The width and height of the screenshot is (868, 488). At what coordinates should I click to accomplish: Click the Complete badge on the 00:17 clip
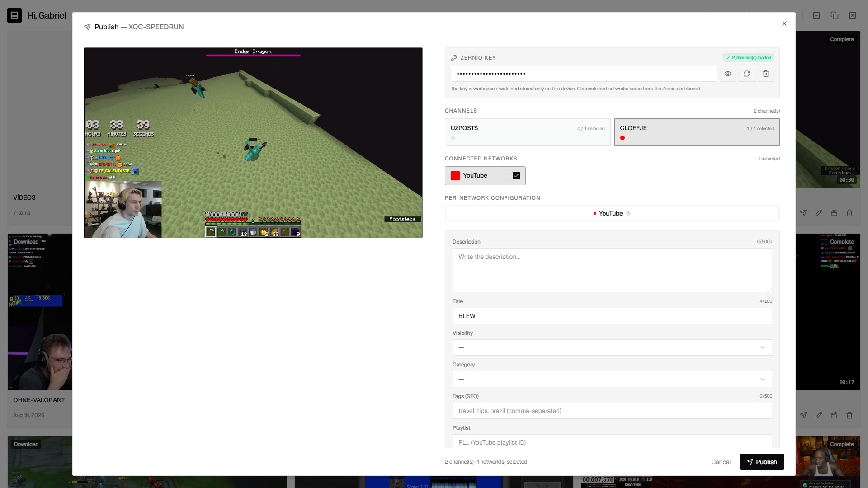pyautogui.click(x=842, y=242)
